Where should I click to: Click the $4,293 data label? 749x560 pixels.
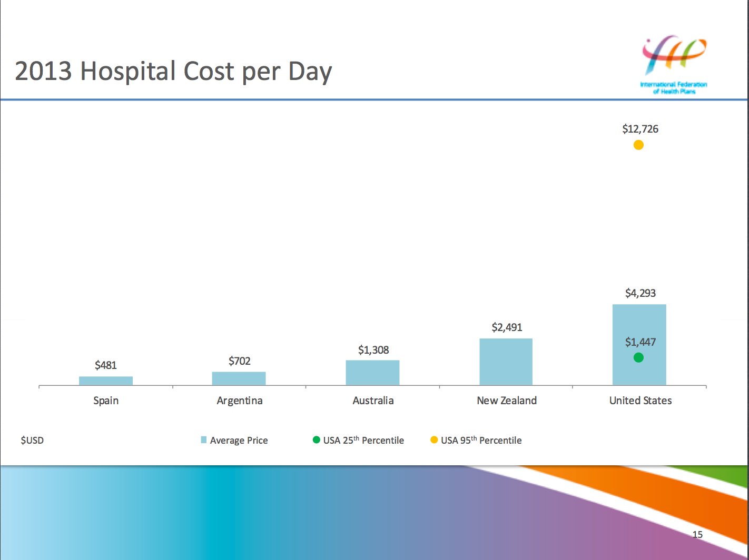640,293
